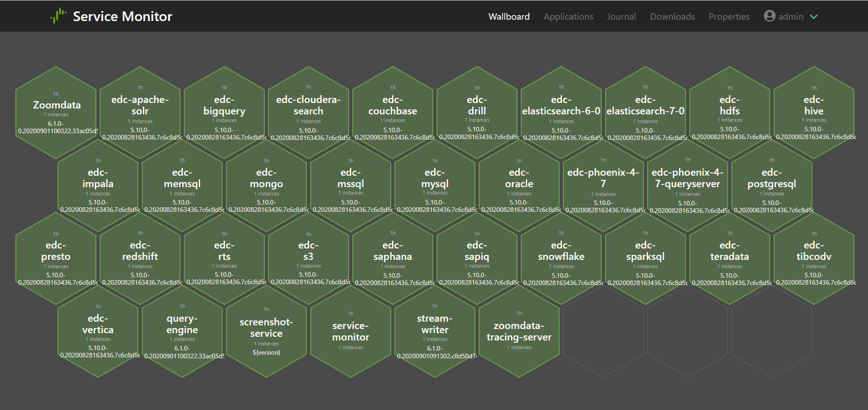Click the Service Monitor logo icon
This screenshot has width=868, height=410.
(x=58, y=16)
